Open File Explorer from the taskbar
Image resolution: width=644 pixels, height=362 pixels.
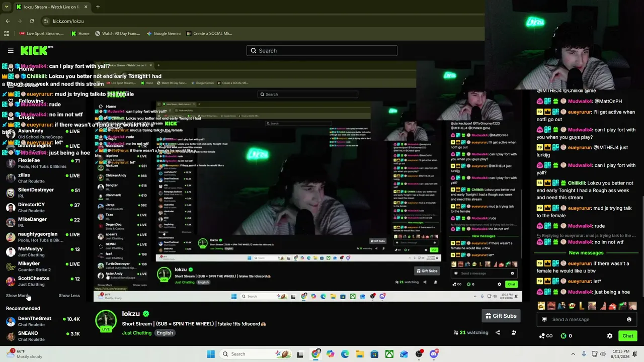coord(360,354)
